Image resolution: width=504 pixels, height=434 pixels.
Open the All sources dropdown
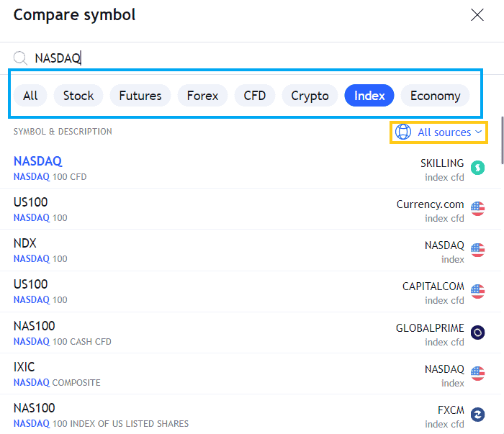click(438, 132)
